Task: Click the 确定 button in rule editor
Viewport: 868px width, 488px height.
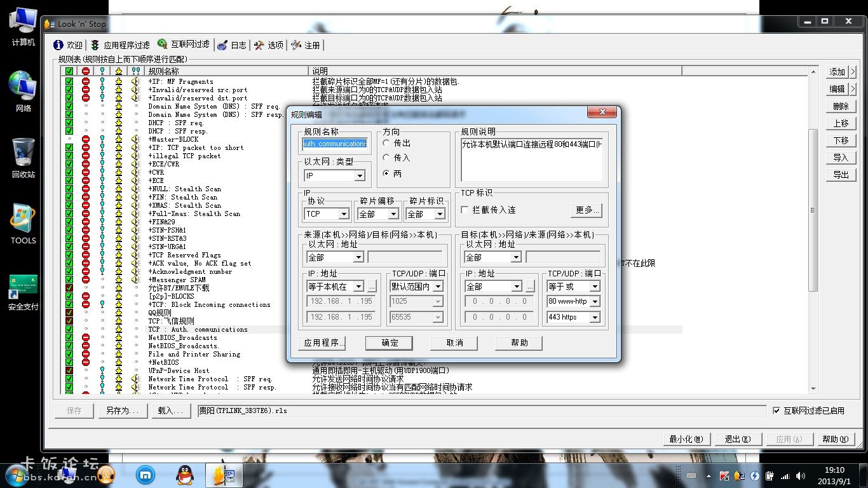Action: coord(389,343)
